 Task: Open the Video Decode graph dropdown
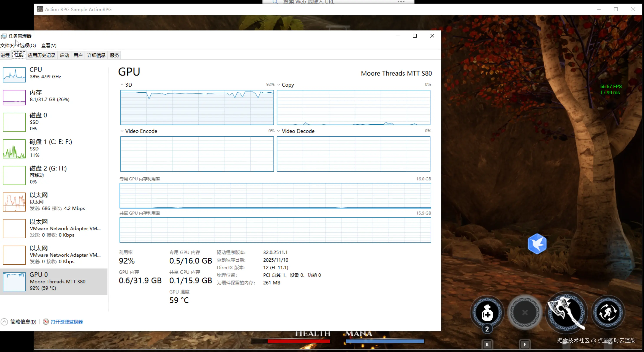(x=279, y=131)
